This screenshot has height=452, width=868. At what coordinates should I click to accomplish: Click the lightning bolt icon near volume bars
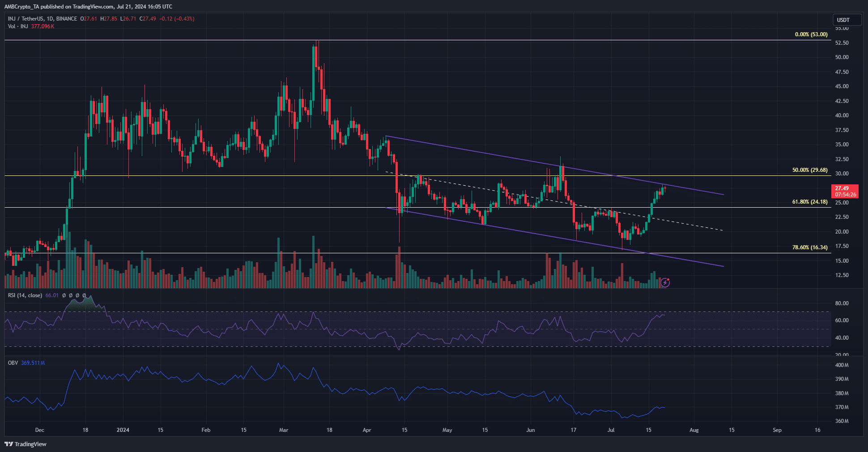coord(665,282)
